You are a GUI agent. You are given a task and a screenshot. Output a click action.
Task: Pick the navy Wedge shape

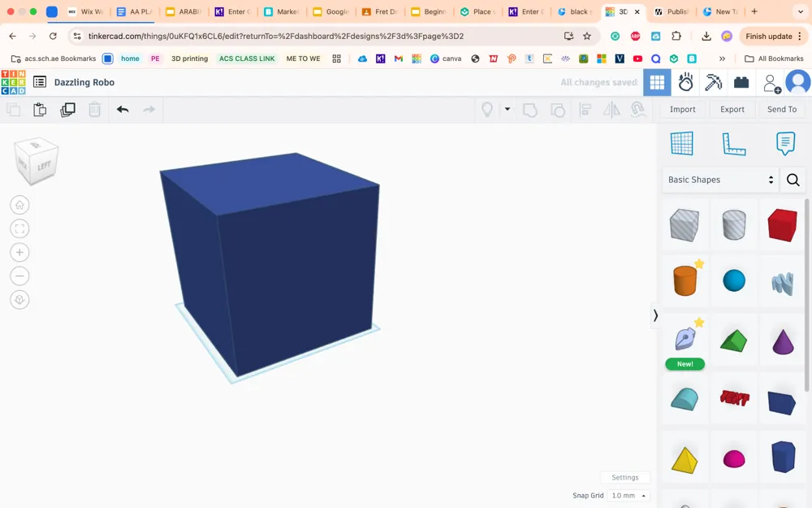(x=782, y=403)
